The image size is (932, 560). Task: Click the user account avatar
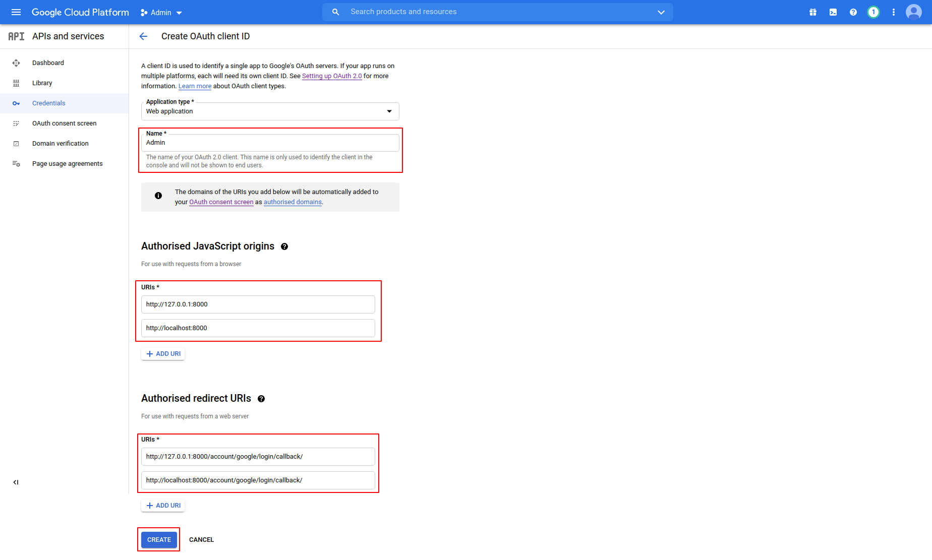[x=914, y=12]
